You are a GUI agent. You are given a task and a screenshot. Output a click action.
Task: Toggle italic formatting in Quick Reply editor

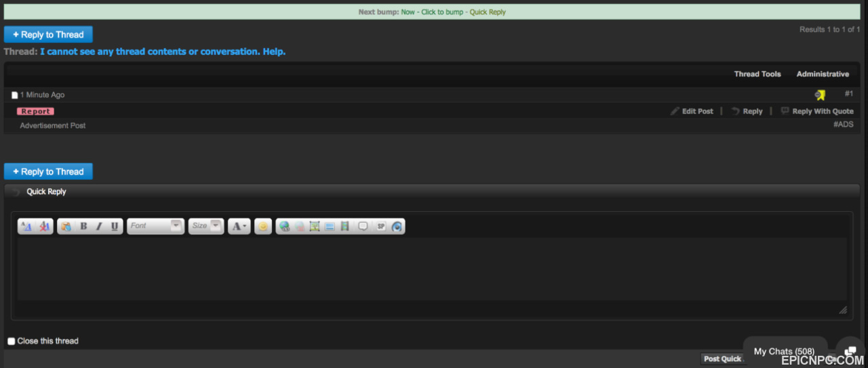(99, 226)
